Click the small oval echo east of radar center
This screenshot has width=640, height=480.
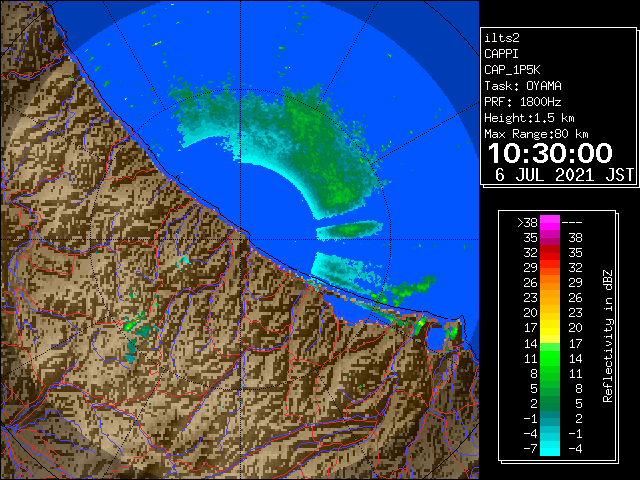(349, 230)
